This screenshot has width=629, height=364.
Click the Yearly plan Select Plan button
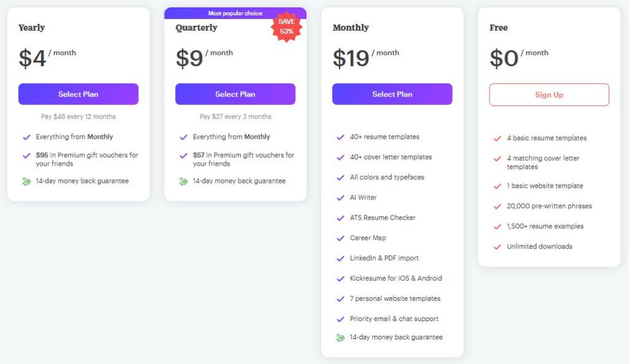click(78, 94)
